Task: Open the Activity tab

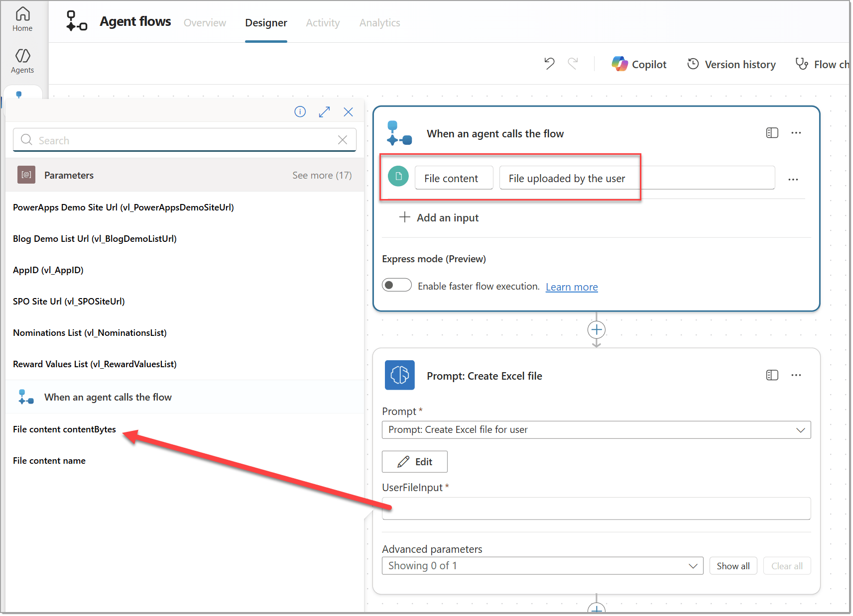Action: click(323, 23)
